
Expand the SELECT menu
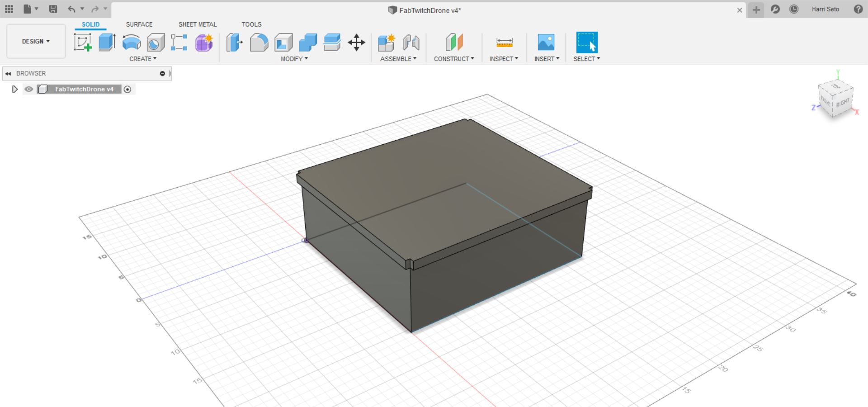point(587,59)
